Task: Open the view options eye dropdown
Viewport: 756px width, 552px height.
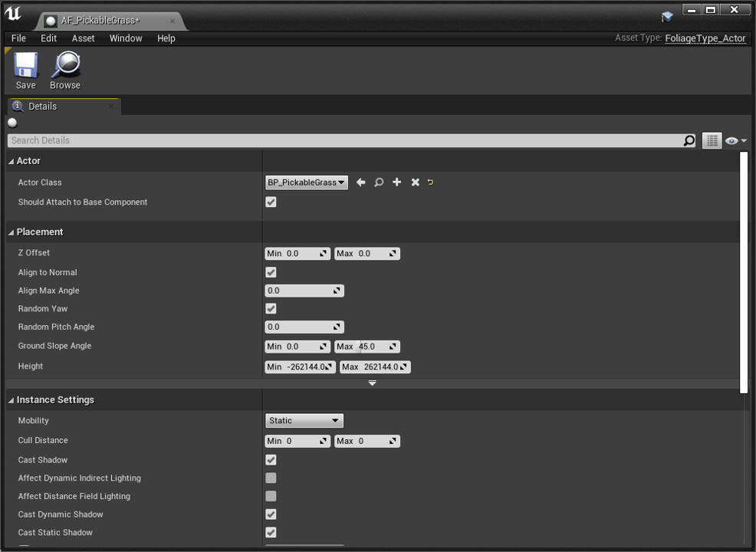Action: pos(736,141)
